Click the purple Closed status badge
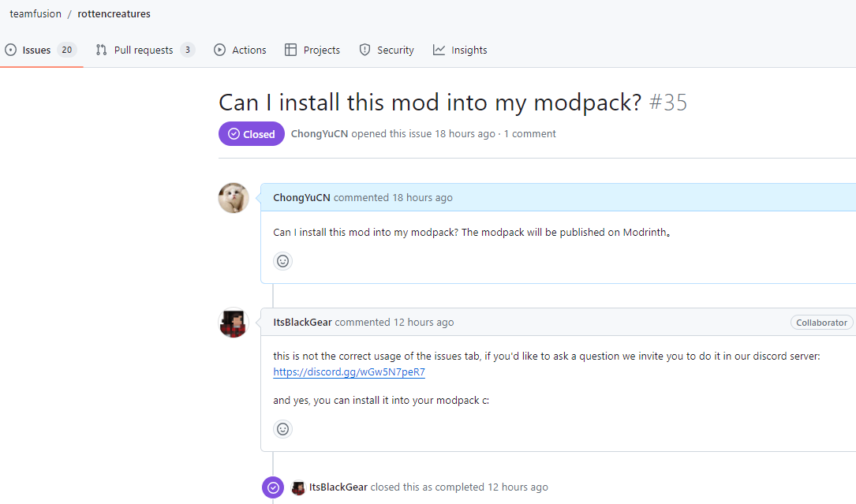The height and width of the screenshot is (504, 856). pyautogui.click(x=251, y=134)
